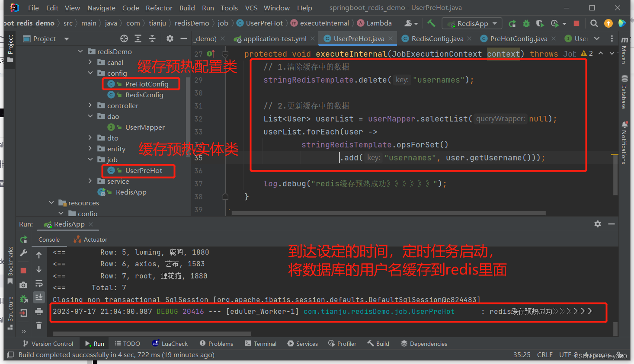This screenshot has height=364, width=634.
Task: Expand the entity folder
Action: tap(90, 149)
